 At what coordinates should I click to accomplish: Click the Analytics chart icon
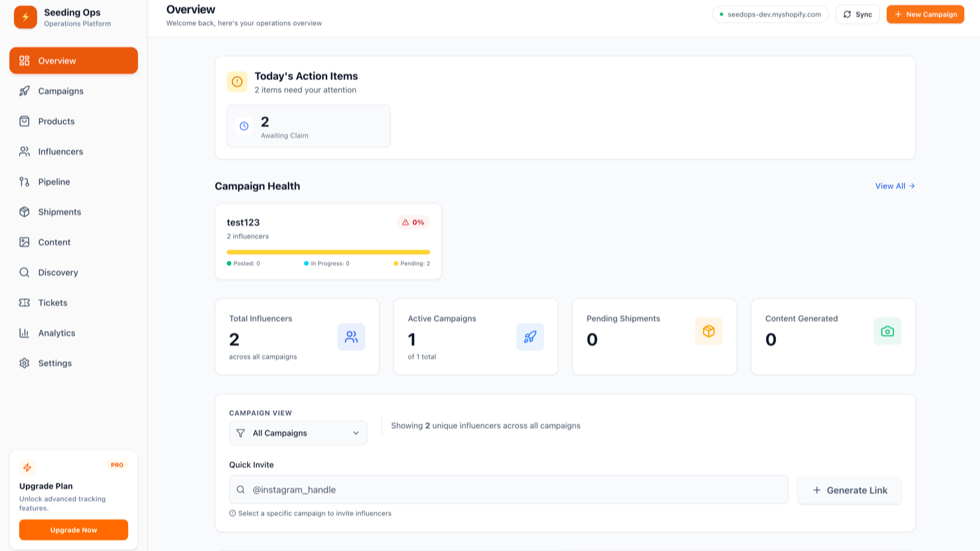pos(24,332)
